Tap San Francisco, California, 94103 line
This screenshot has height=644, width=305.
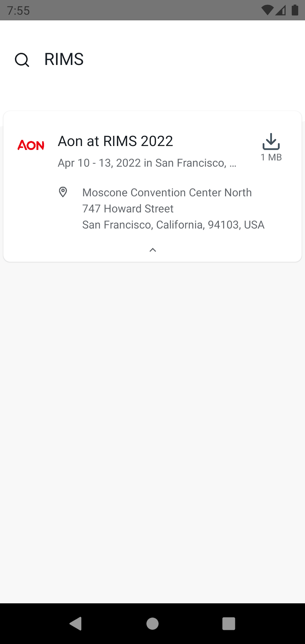173,225
